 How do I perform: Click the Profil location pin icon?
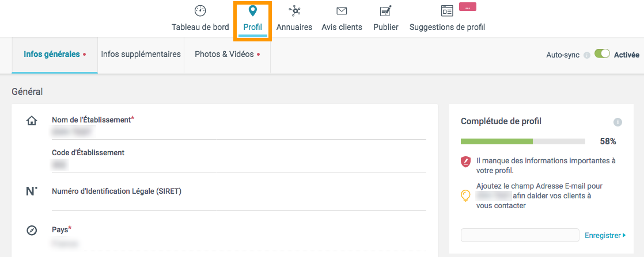tap(252, 11)
